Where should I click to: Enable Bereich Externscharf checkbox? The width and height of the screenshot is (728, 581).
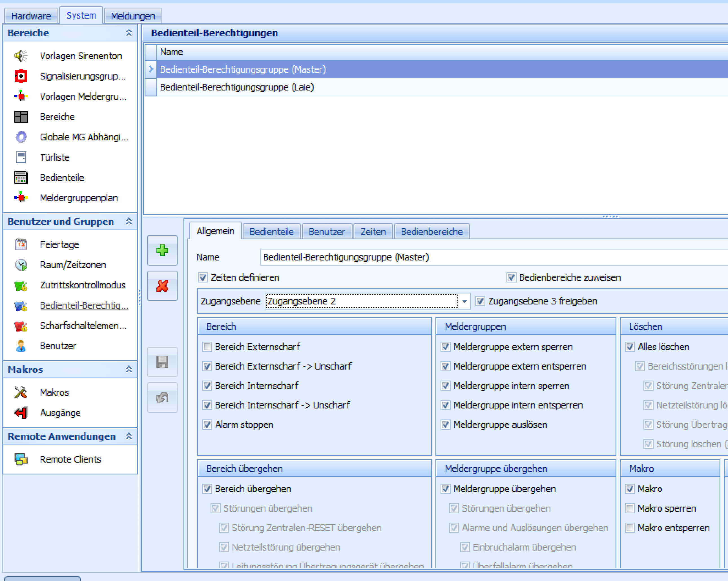click(x=207, y=347)
